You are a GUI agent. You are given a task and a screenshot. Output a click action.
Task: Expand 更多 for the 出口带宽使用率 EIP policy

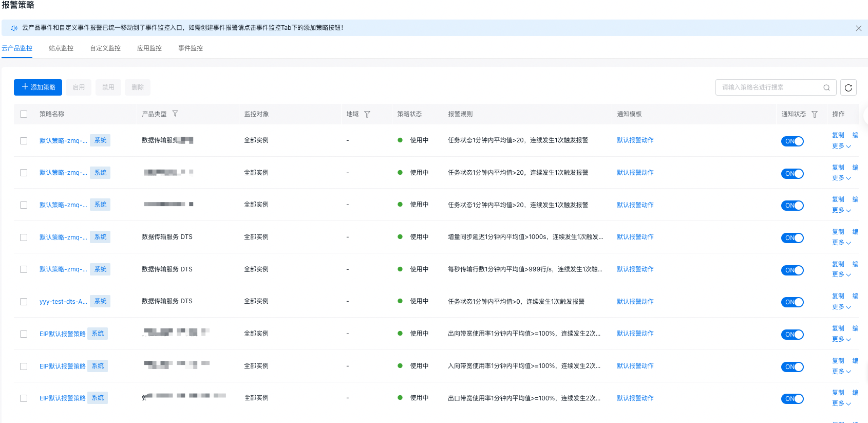pyautogui.click(x=841, y=403)
